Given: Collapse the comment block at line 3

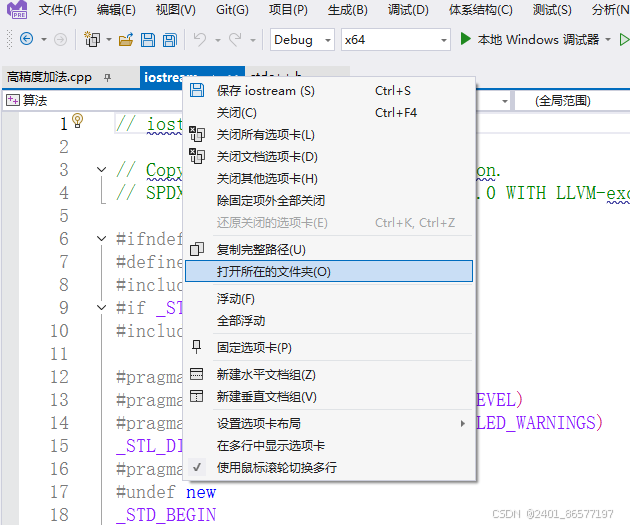Looking at the screenshot, I should pyautogui.click(x=102, y=170).
